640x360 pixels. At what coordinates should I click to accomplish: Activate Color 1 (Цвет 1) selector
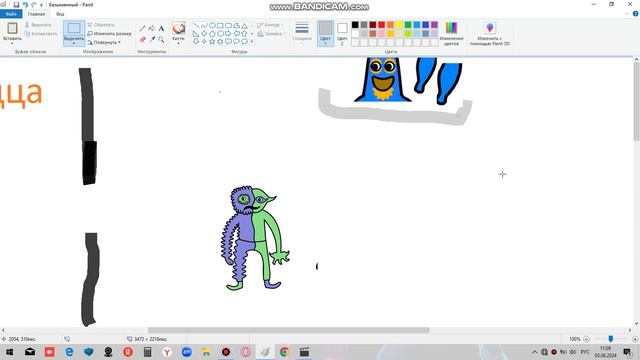325,33
